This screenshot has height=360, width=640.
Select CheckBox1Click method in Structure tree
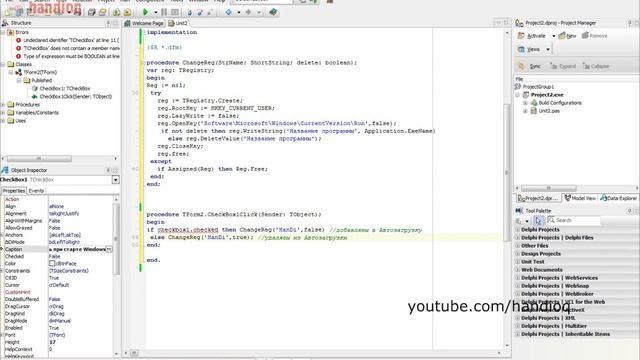pos(76,97)
